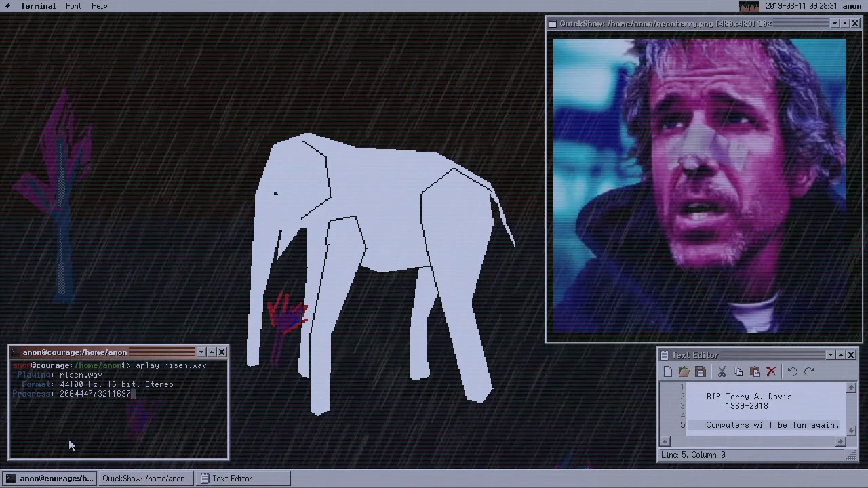Click the system tray monitor graph icon

749,6
